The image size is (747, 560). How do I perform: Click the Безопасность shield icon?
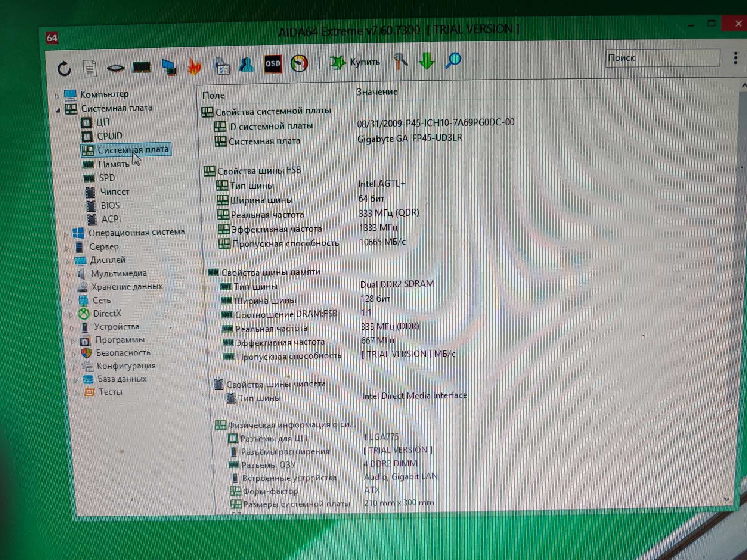pos(86,353)
